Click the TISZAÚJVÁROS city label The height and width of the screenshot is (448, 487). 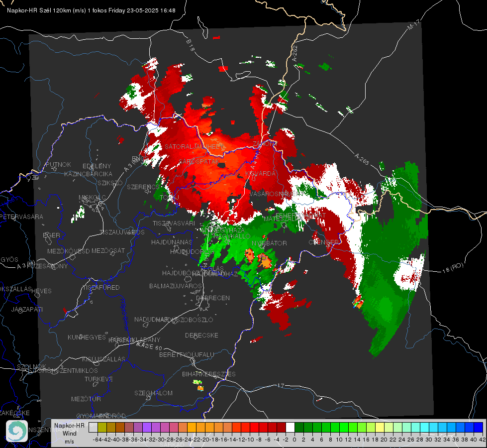[122, 232]
